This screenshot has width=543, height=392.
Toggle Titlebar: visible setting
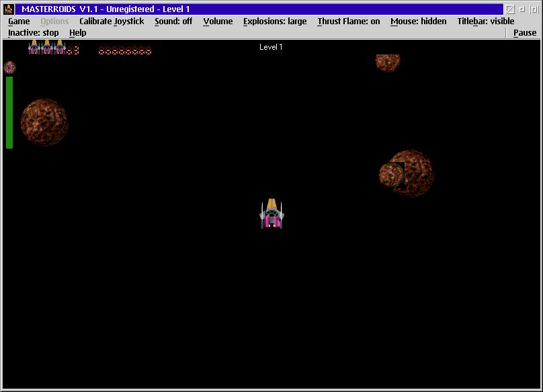(485, 22)
